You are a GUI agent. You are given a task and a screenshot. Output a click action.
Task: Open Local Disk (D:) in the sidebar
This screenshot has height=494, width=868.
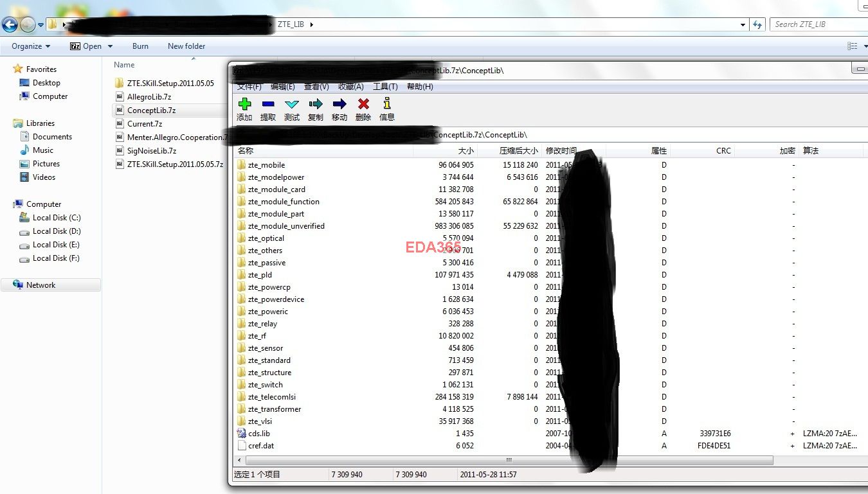point(57,231)
